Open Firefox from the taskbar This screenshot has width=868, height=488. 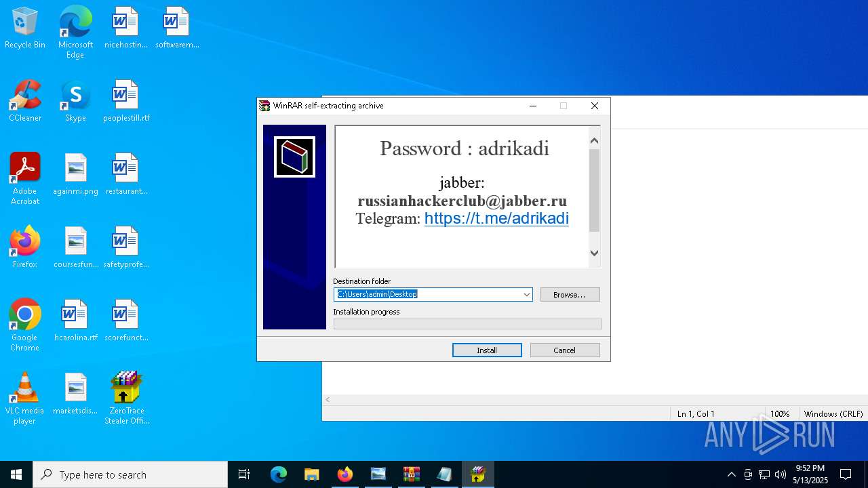click(x=344, y=474)
